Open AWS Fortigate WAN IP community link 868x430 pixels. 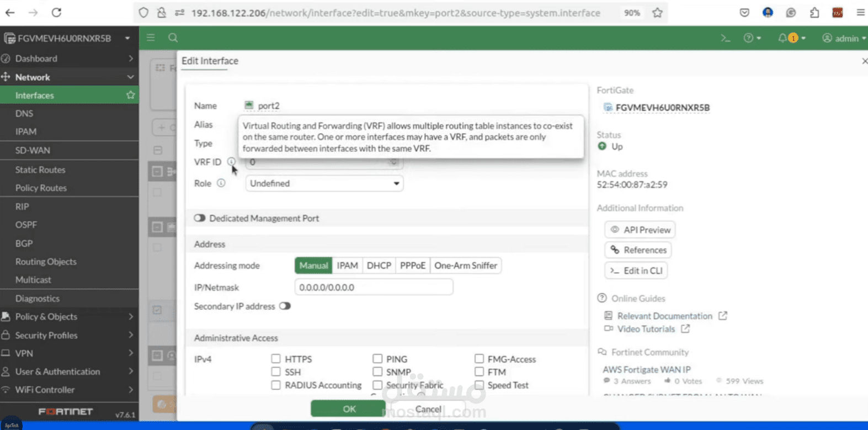pos(646,369)
